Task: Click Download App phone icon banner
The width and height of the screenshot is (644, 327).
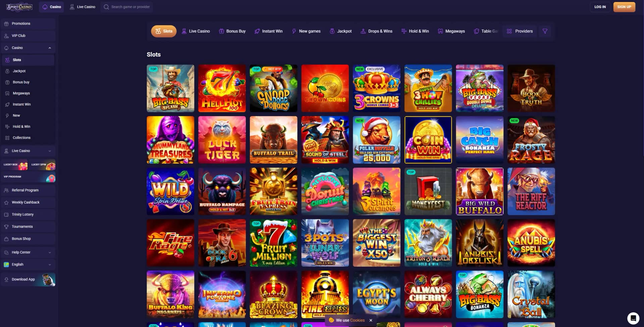Action: point(28,279)
